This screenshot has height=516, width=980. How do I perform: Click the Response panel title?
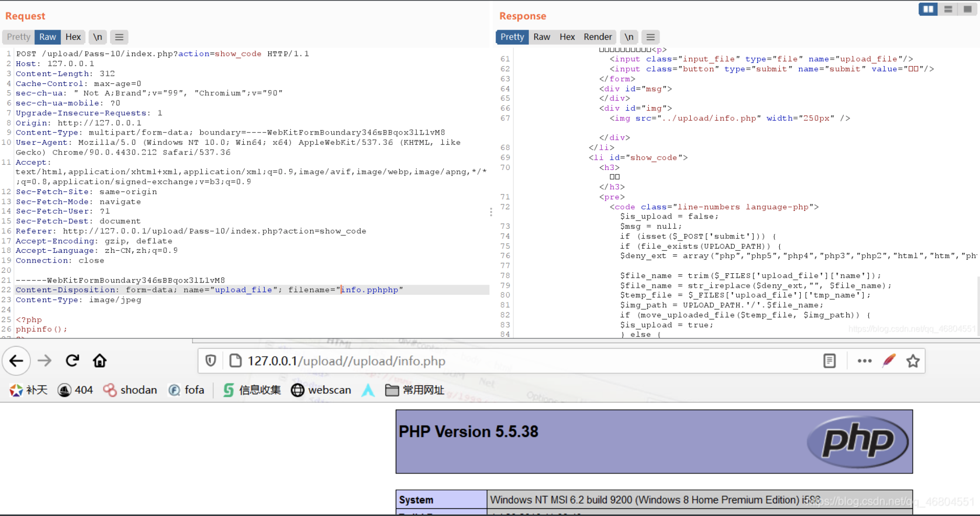point(523,16)
